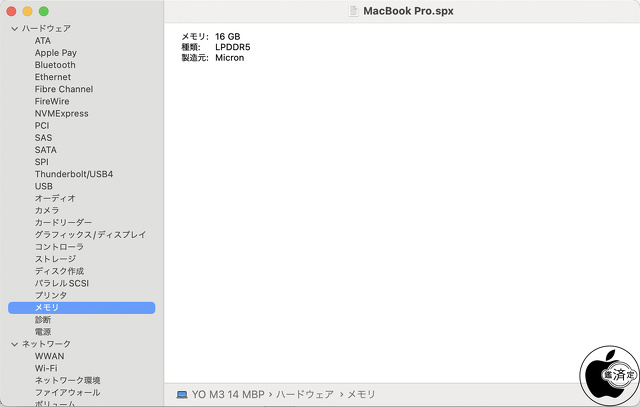The height and width of the screenshot is (407, 640).
Task: Open the プリンタ entry
Action: [51, 295]
